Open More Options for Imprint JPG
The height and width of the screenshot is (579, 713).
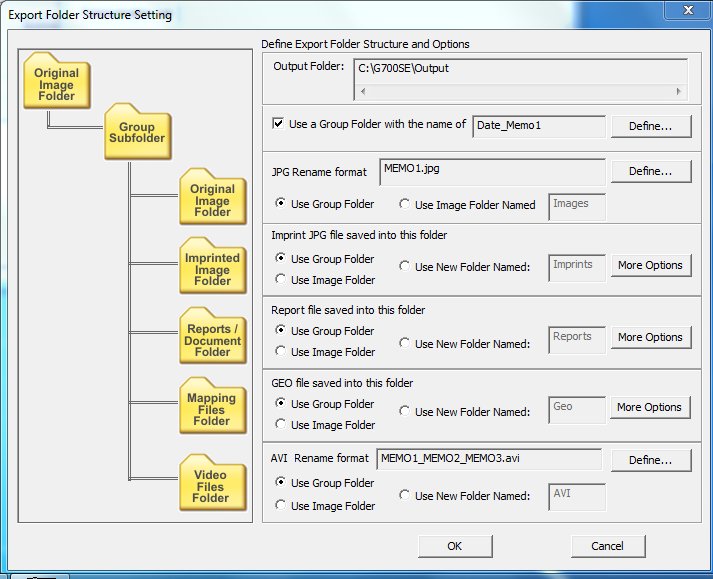point(651,265)
